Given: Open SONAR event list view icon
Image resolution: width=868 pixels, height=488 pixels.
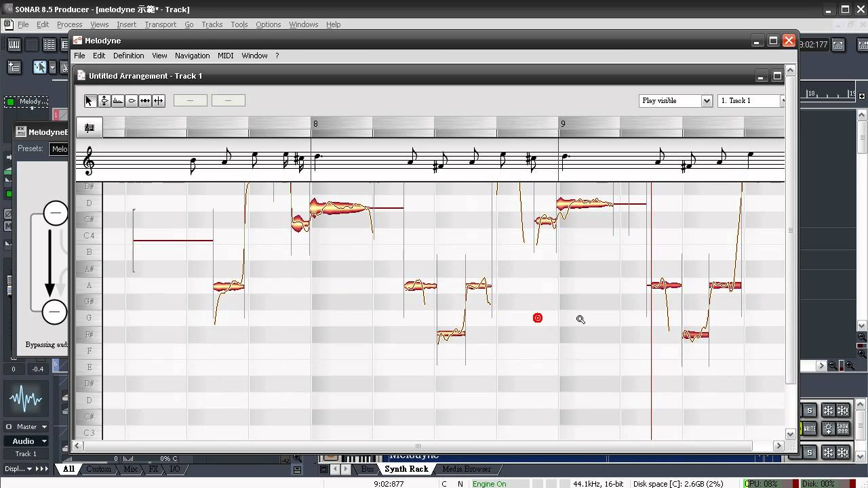Looking at the screenshot, I should (49, 45).
